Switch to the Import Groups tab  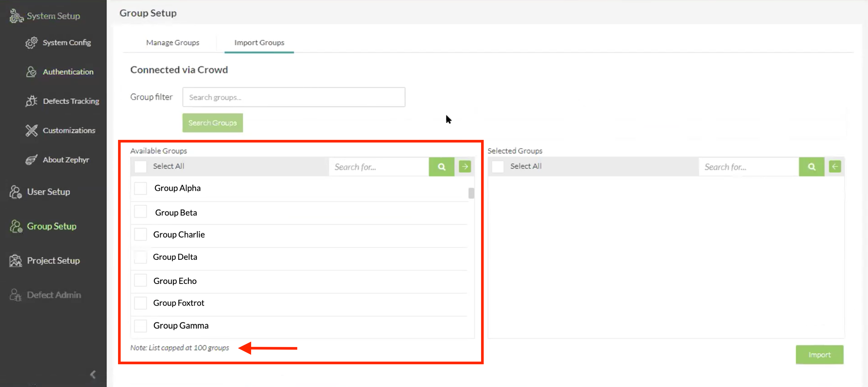[259, 42]
